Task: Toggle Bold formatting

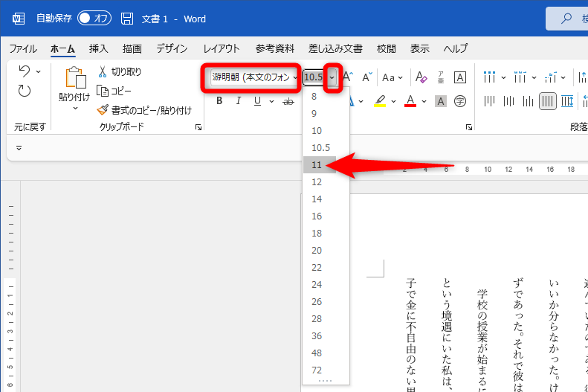Action: click(219, 101)
